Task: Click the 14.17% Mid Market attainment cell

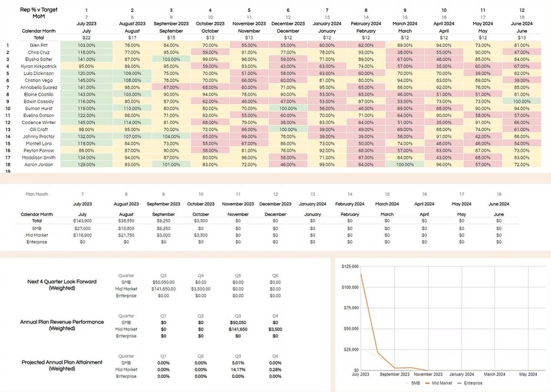Action: (238, 370)
